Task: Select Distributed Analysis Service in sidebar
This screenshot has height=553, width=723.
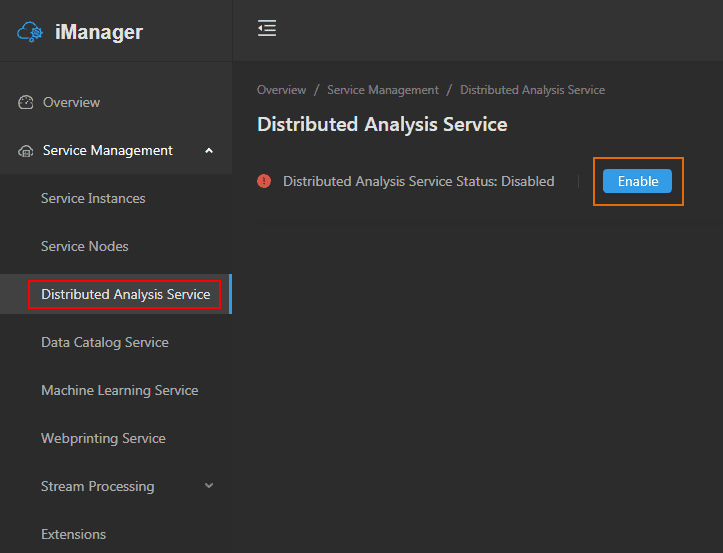Action: coord(125,294)
